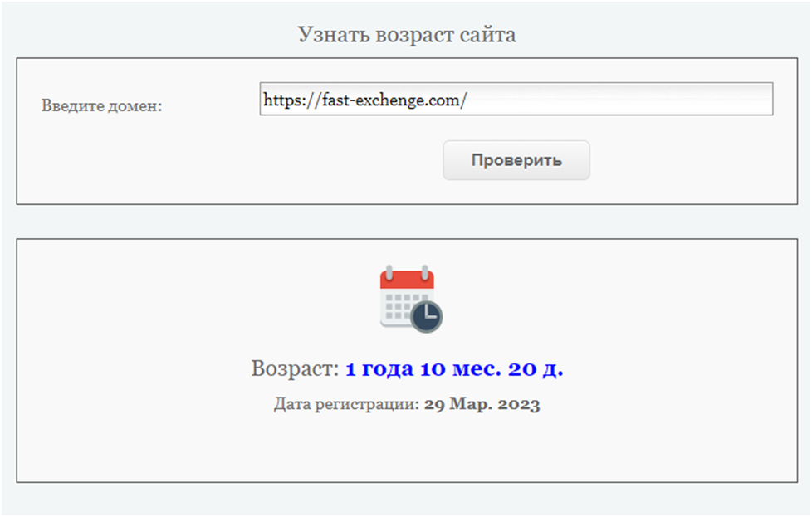The image size is (812, 517).
Task: Click the Проверить button
Action: click(516, 160)
